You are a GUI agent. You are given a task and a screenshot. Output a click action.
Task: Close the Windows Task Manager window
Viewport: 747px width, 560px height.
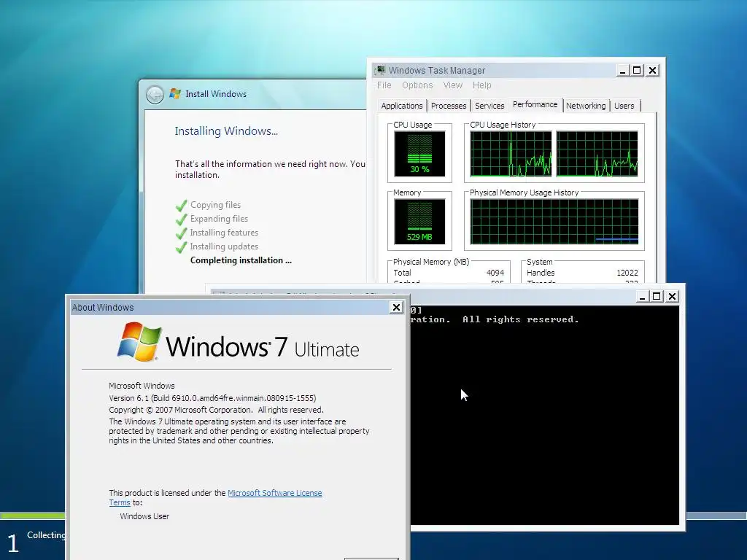653,71
